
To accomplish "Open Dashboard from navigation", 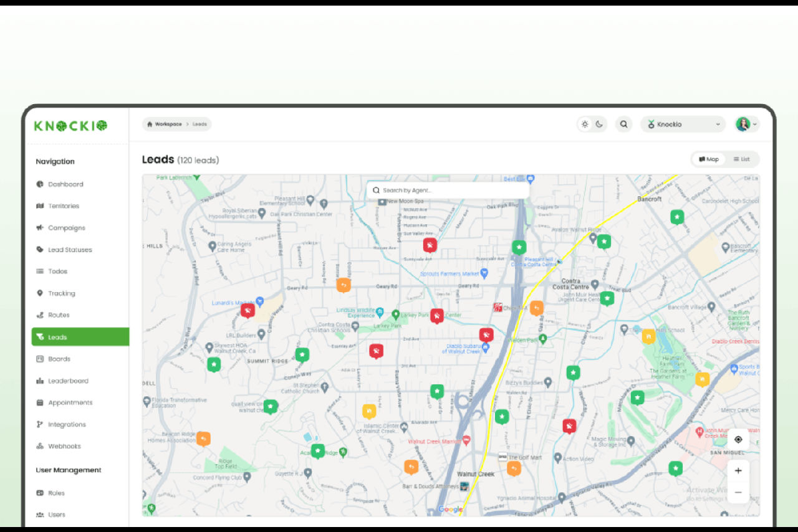I will click(x=66, y=184).
